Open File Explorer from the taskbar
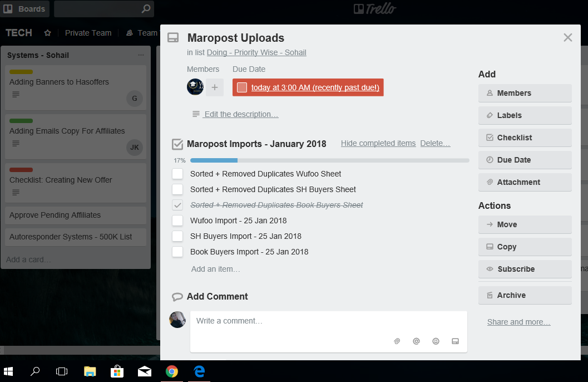This screenshot has height=382, width=588. coord(90,371)
